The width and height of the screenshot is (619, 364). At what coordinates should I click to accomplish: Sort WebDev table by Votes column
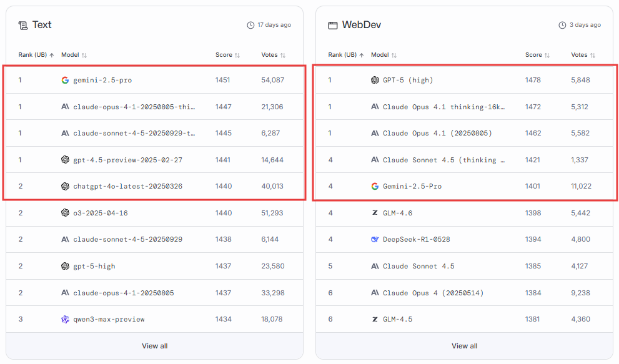[x=583, y=55]
